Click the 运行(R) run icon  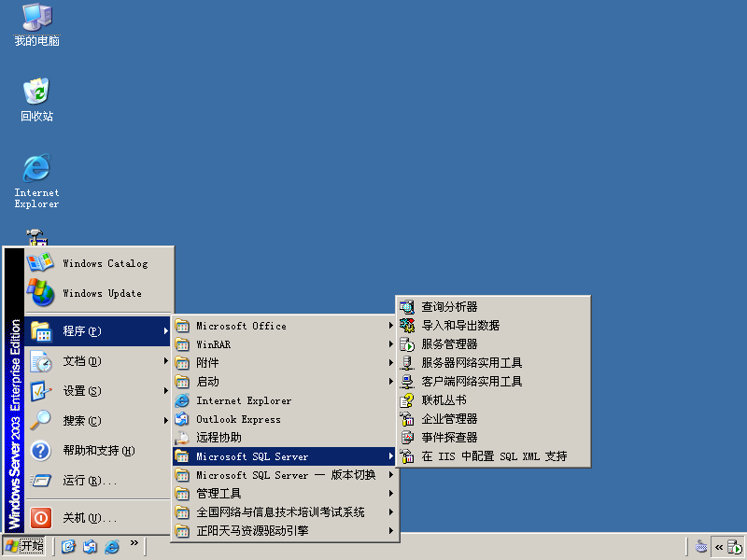click(41, 481)
